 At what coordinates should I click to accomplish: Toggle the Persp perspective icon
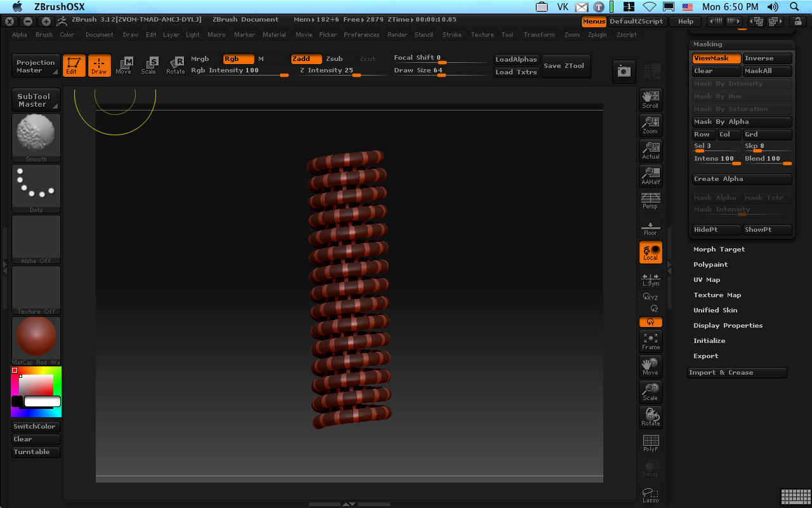(650, 201)
